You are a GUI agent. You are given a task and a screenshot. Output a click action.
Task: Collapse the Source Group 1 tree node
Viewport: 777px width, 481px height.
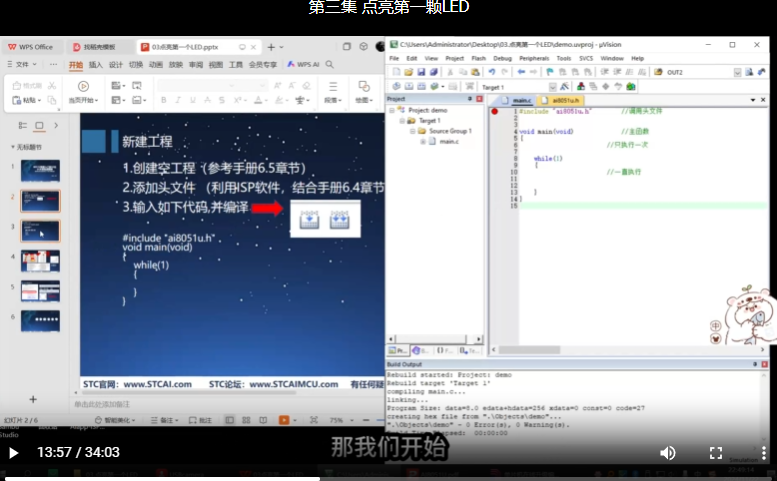412,131
